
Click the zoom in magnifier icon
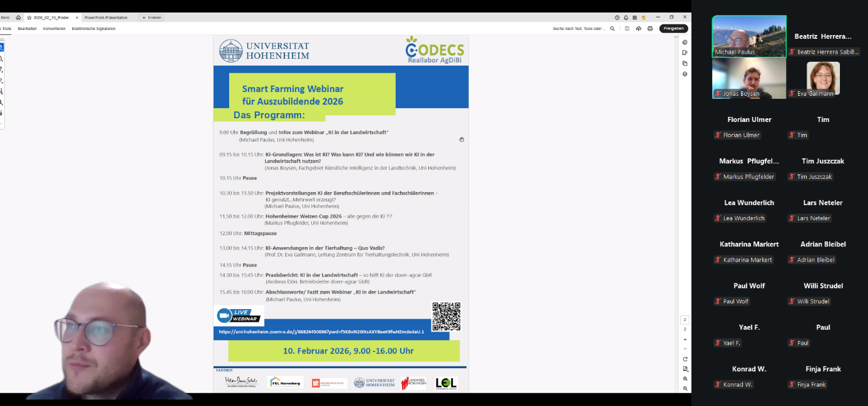pos(685,379)
